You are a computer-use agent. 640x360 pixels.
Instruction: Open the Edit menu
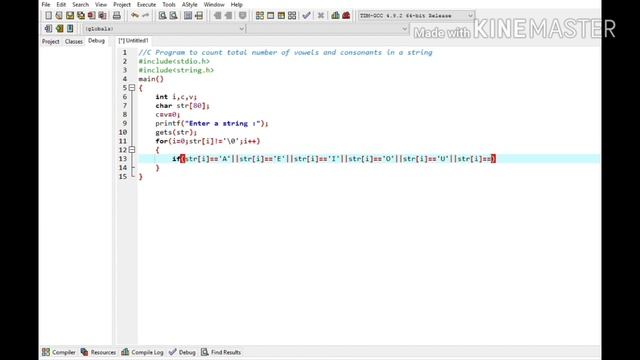tap(61, 4)
